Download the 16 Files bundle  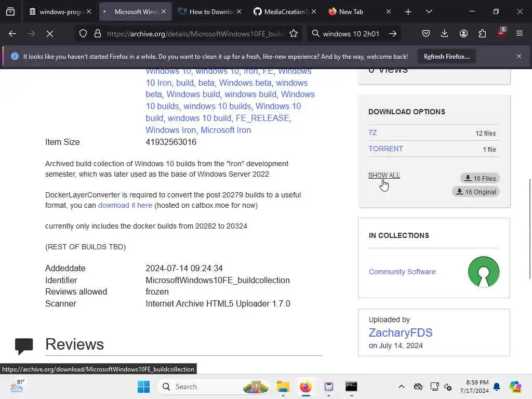(x=480, y=178)
